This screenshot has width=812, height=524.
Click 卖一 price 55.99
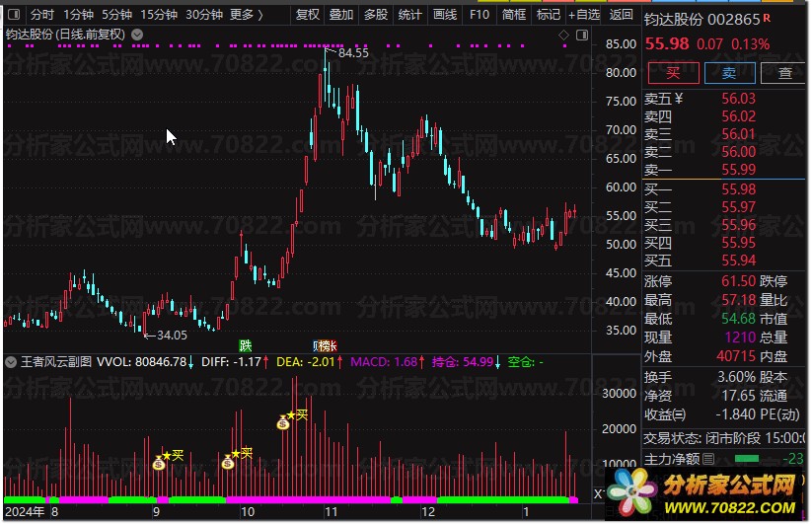click(738, 170)
